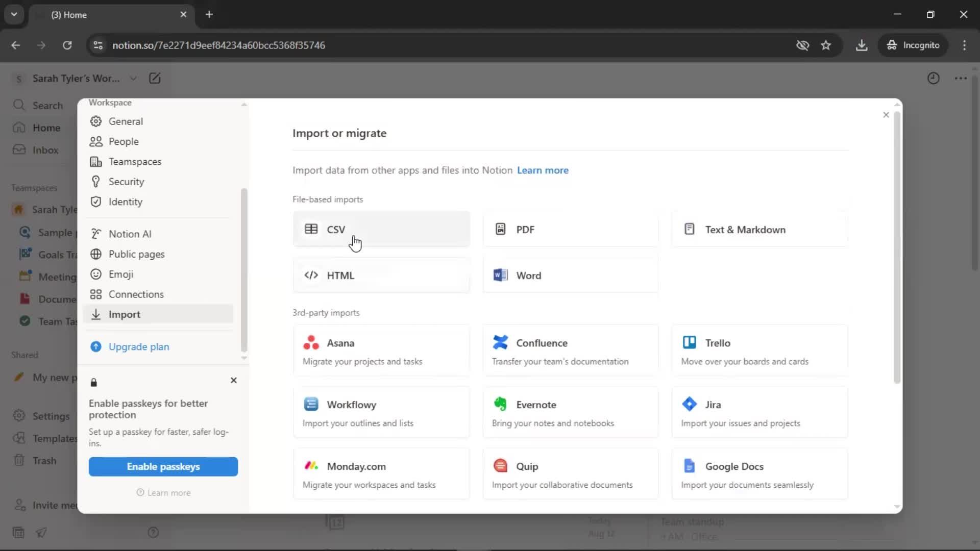Click the scroll-up arrow of settings sidebar
The width and height of the screenshot is (980, 551).
(244, 105)
